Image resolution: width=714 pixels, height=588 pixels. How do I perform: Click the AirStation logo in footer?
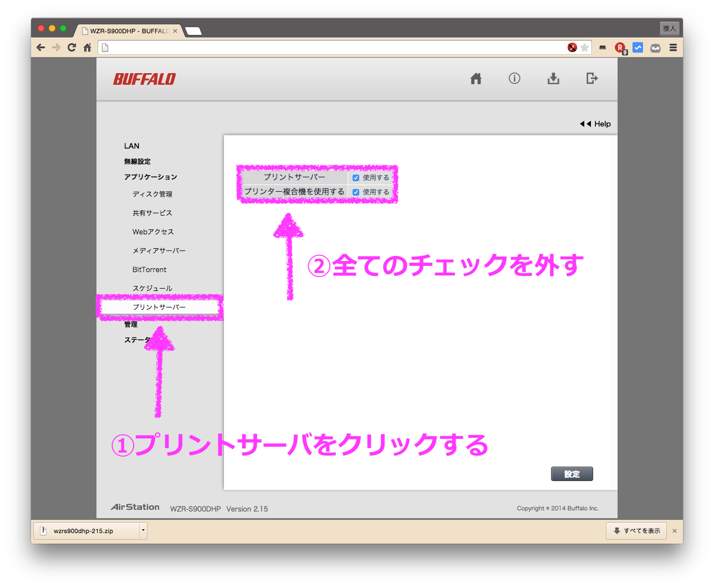coord(135,507)
